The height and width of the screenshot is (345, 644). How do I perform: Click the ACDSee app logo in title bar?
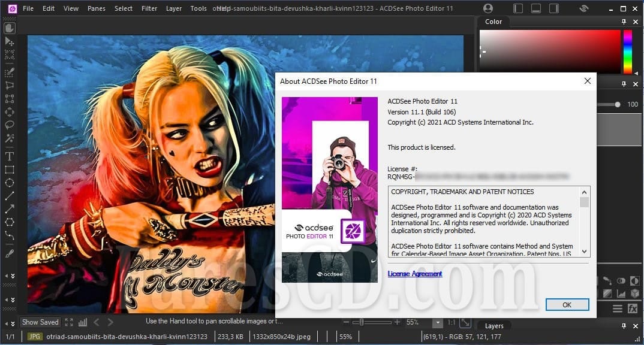pyautogui.click(x=13, y=8)
